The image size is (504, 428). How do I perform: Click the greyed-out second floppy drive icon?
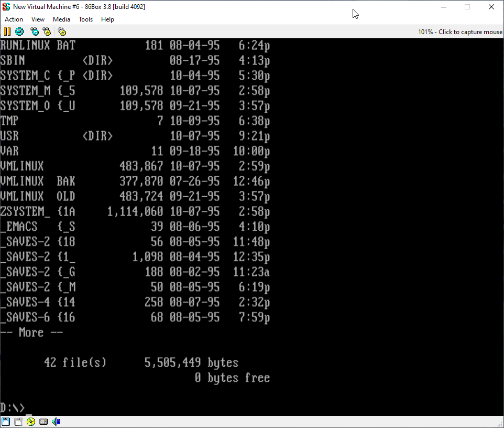pos(18,422)
